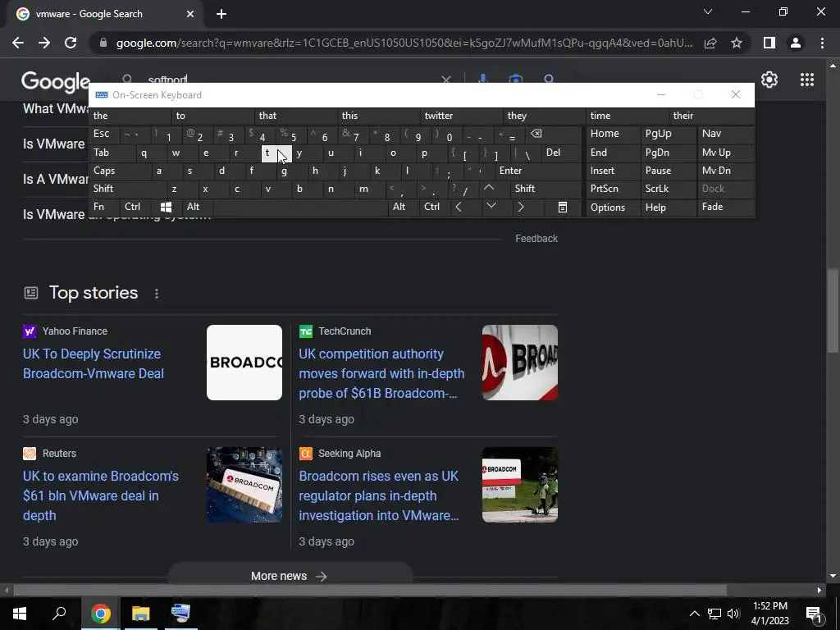Toggle the right Shift key
Image resolution: width=840 pixels, height=630 pixels.
pos(546,189)
